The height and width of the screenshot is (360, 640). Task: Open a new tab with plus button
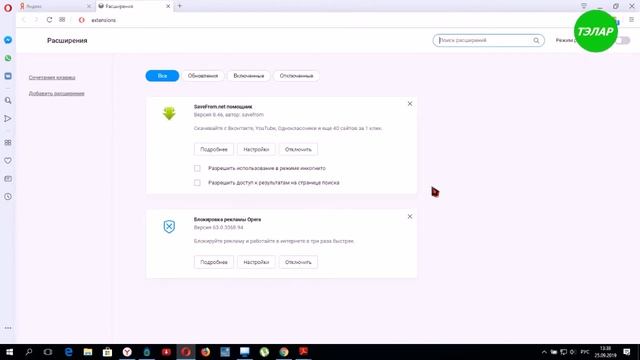point(180,6)
